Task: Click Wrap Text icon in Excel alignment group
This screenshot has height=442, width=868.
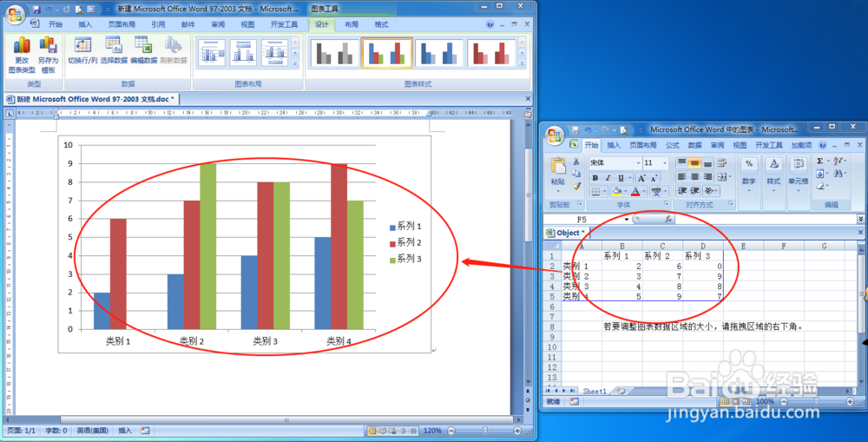Action: point(721,163)
